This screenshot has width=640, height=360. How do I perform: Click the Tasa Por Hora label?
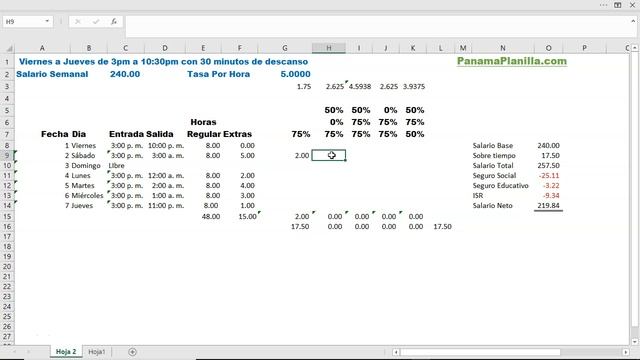coord(218,74)
